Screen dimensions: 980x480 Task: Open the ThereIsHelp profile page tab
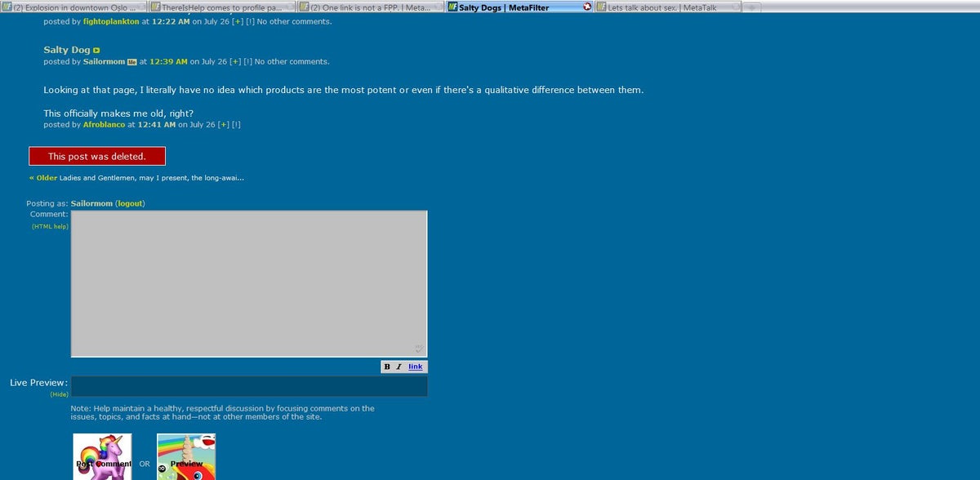tap(220, 7)
